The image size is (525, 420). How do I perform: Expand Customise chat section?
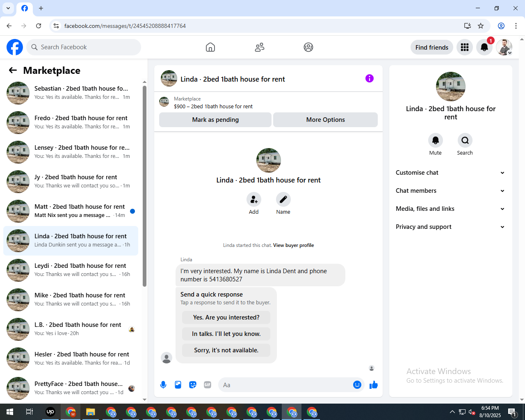click(450, 173)
